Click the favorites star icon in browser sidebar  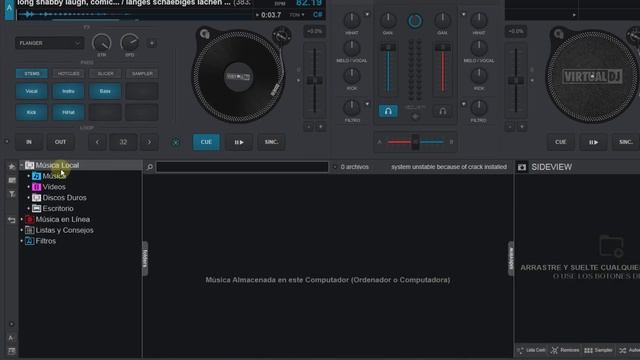pyautogui.click(x=11, y=167)
